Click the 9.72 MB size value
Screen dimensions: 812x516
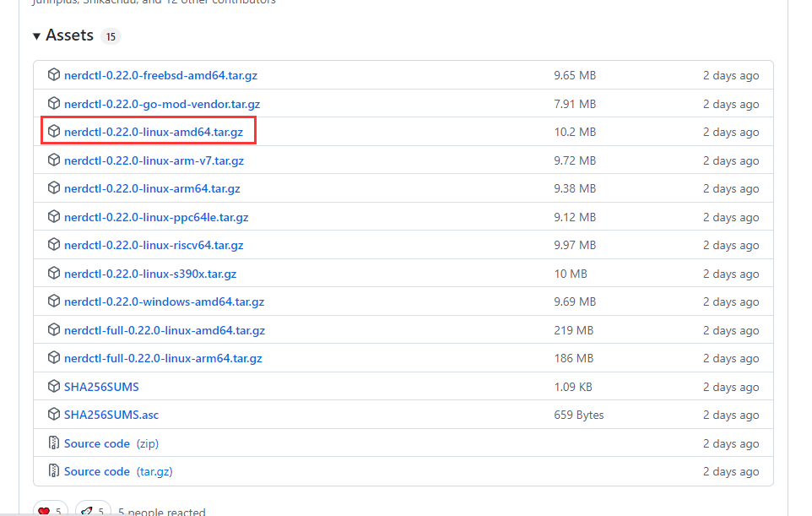575,160
